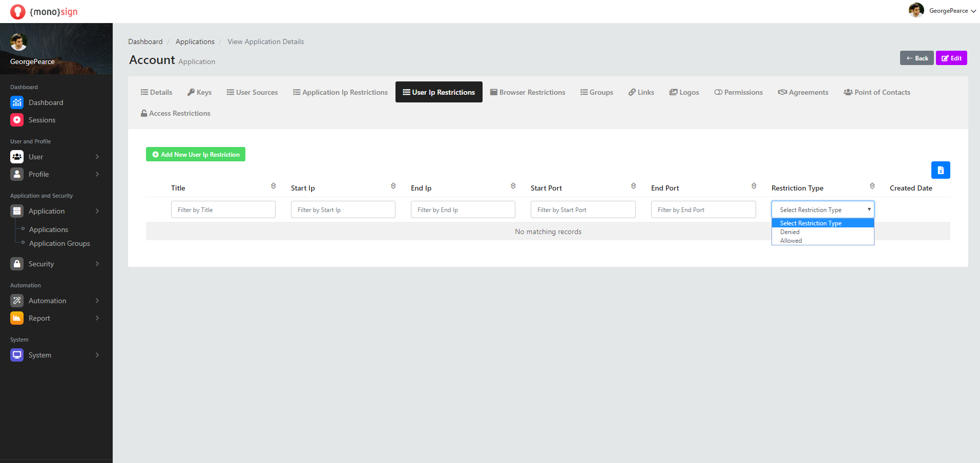This screenshot has width=980, height=463.
Task: Toggle sorting on Start Ip column
Action: (x=393, y=186)
